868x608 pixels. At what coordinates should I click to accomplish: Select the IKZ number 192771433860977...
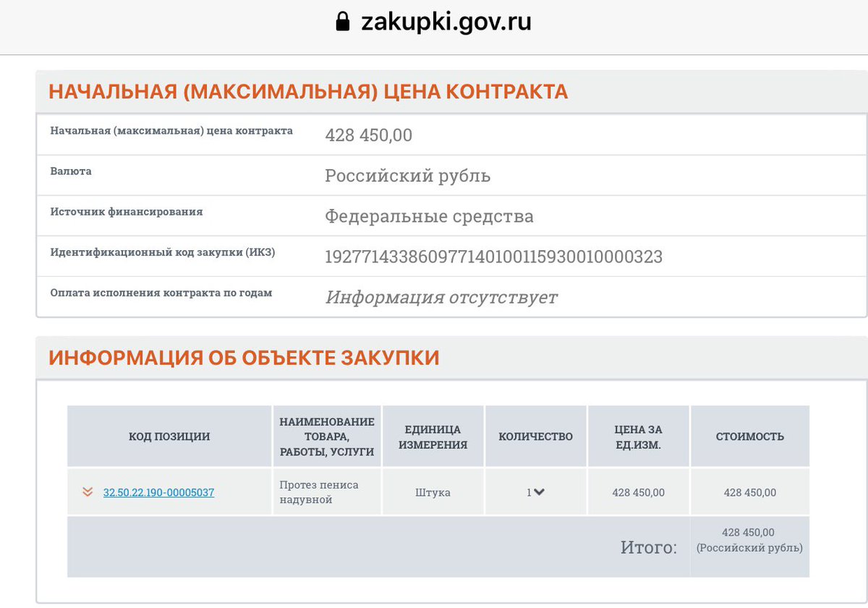[x=493, y=257]
